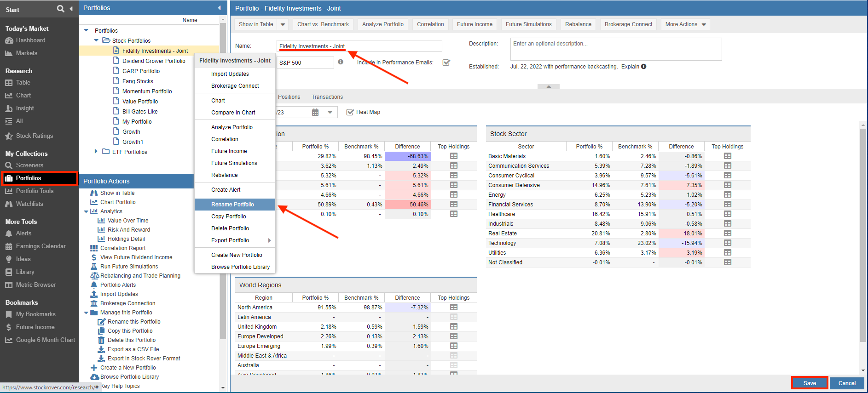Image resolution: width=868 pixels, height=393 pixels.
Task: Click the Future Income toolbar button
Action: pos(475,25)
